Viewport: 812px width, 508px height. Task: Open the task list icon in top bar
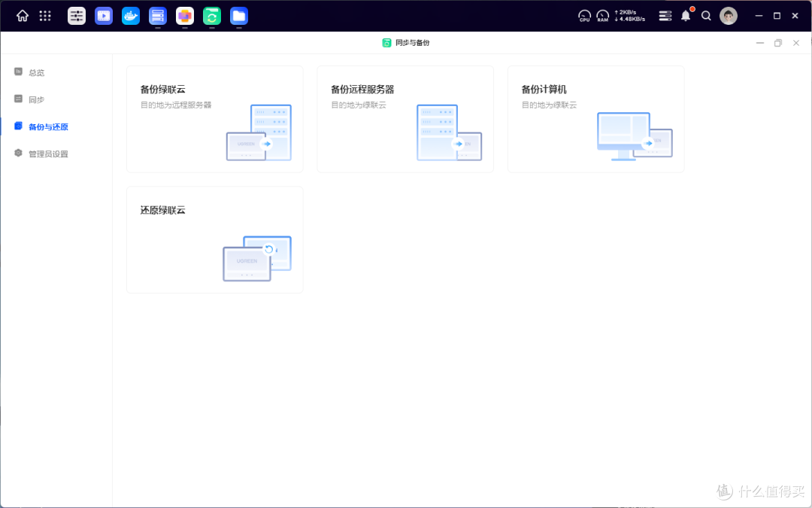[x=665, y=16]
